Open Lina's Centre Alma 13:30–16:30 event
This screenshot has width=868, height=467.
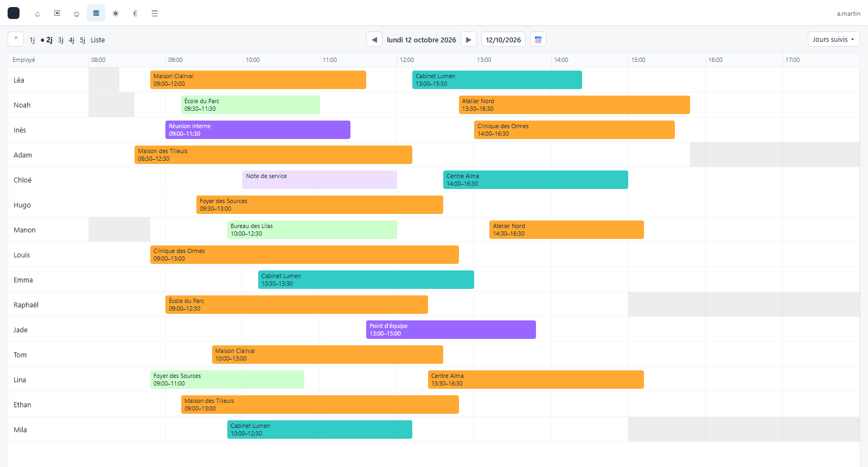(536, 380)
